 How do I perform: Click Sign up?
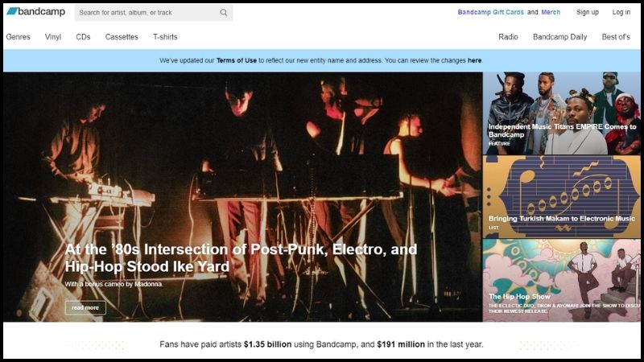pyautogui.click(x=588, y=13)
